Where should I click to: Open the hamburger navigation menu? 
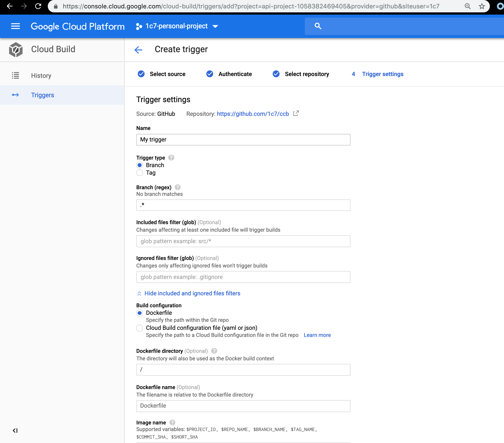[x=15, y=26]
